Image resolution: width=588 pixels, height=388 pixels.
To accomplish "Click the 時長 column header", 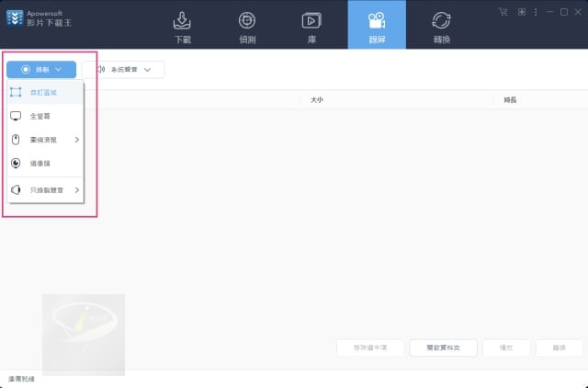I will [x=510, y=100].
